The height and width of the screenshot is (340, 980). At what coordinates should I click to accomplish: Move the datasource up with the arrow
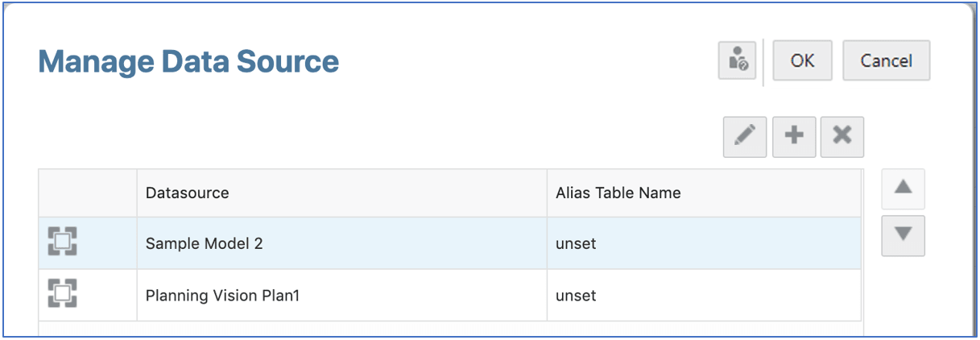point(903,189)
